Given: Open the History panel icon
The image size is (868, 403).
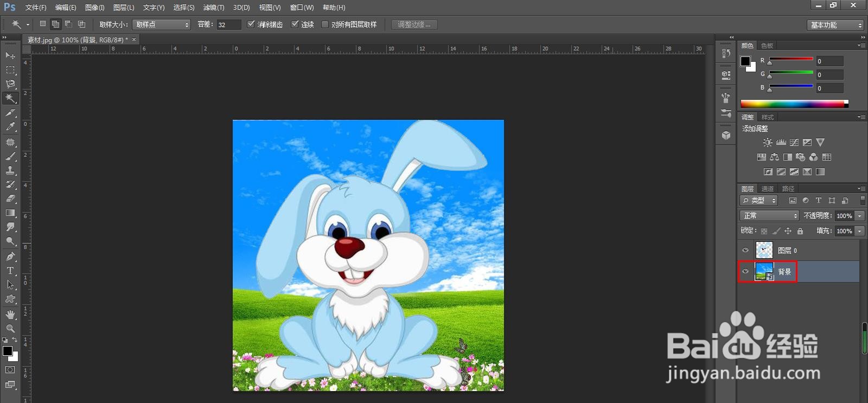Looking at the screenshot, I should click(726, 53).
